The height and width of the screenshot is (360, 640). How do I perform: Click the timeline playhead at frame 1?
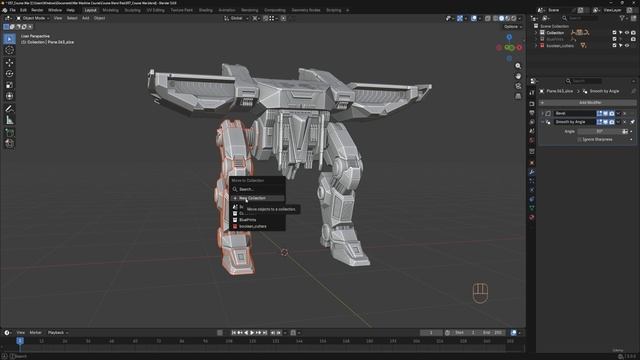[20, 341]
